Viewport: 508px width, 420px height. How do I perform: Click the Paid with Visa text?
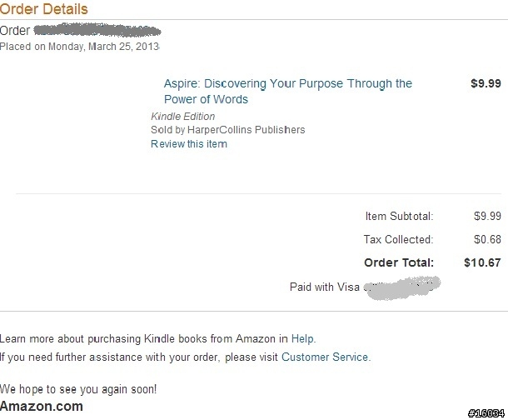[x=325, y=287]
